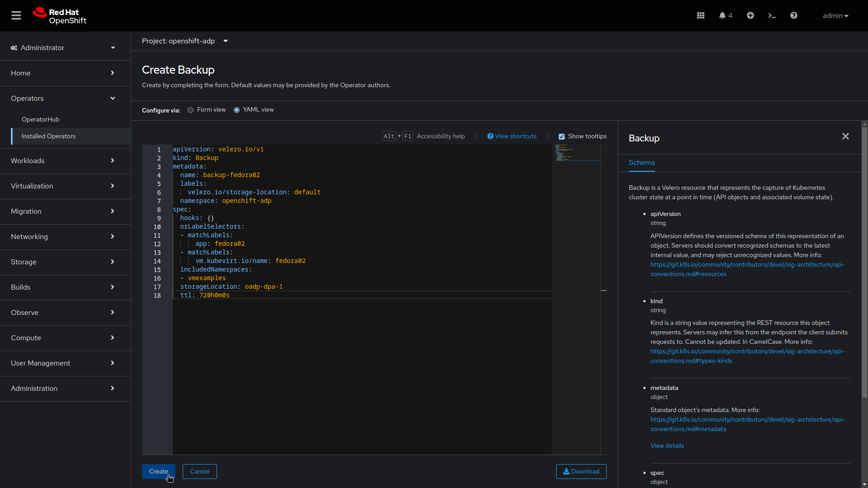Click the Red Hat OpenShift logo
Screen dimensions: 868x488
(x=60, y=16)
